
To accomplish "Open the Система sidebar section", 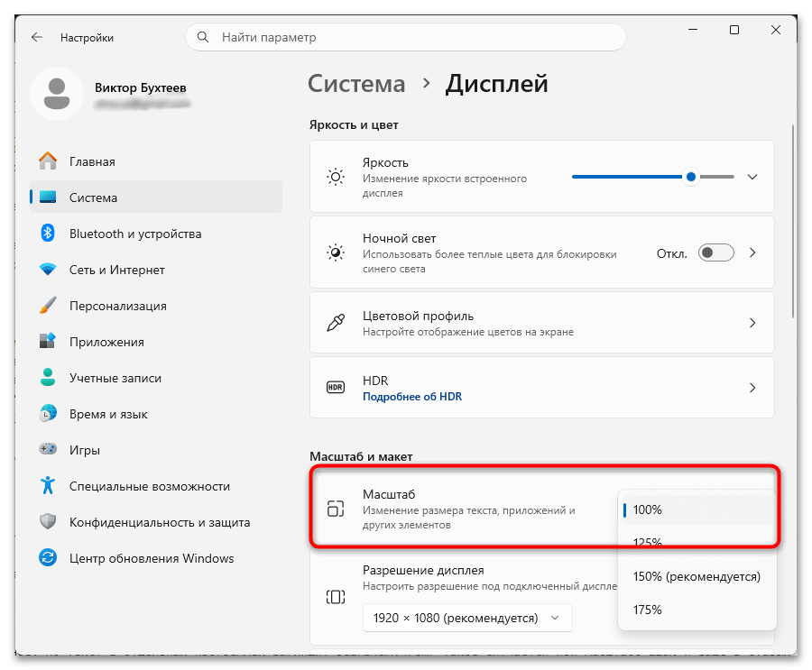I will click(156, 197).
